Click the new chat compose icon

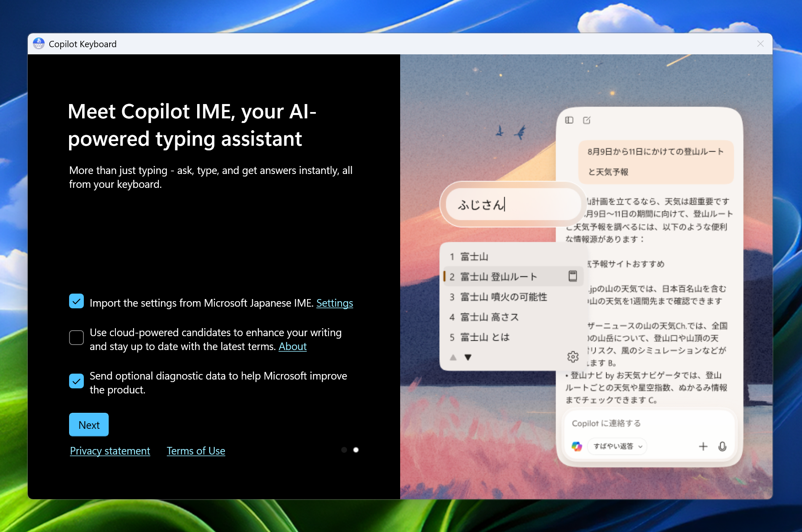click(586, 120)
